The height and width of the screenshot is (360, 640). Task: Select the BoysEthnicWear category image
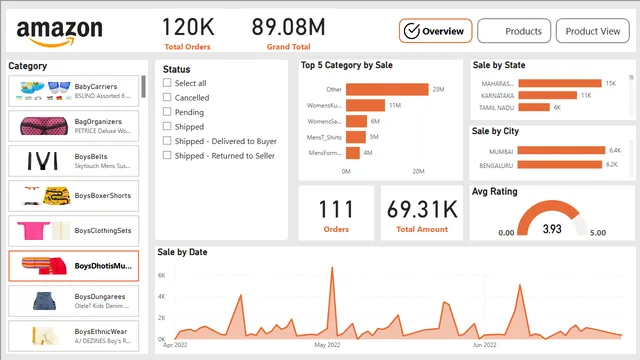[x=45, y=336]
